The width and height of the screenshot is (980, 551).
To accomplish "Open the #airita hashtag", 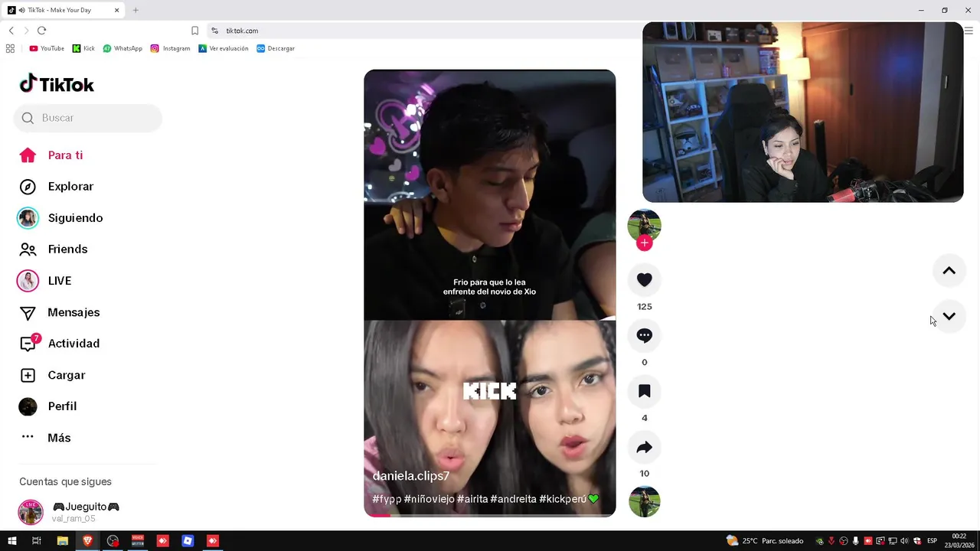I will tap(472, 499).
